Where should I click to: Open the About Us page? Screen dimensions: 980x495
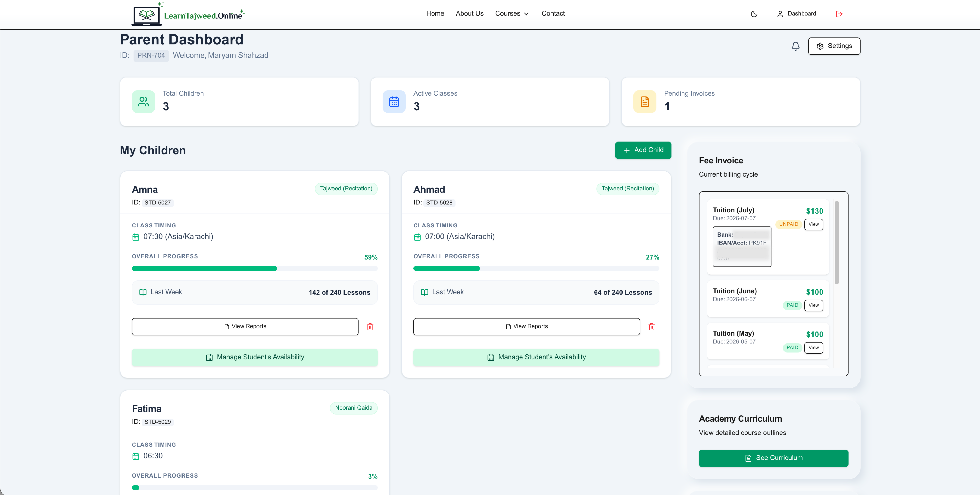tap(469, 14)
